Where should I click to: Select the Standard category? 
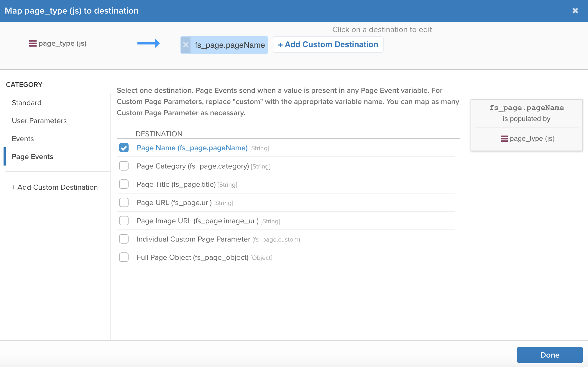coord(27,103)
